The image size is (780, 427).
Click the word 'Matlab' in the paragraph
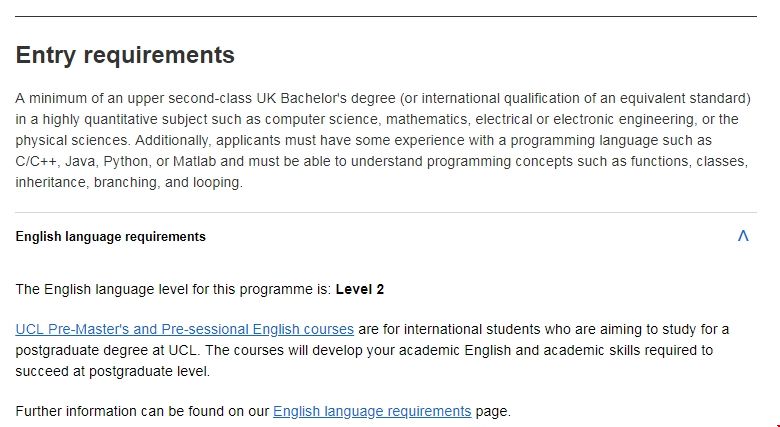tap(192, 161)
